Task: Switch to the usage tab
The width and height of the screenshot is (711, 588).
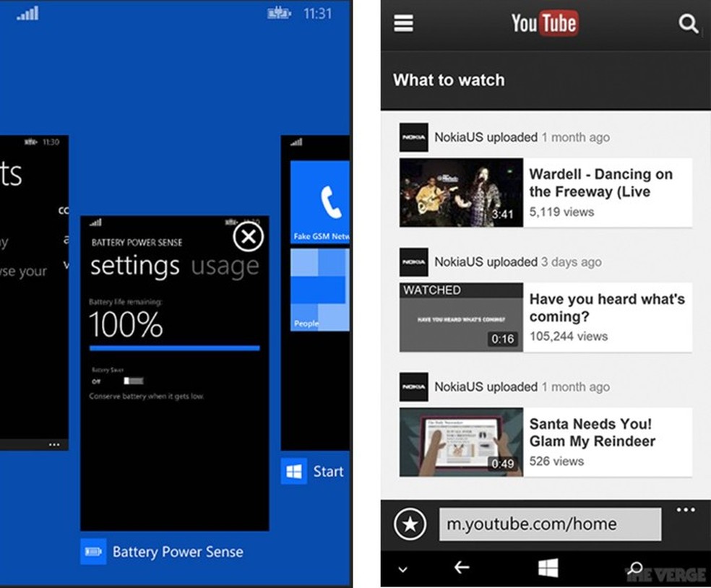Action: [224, 266]
